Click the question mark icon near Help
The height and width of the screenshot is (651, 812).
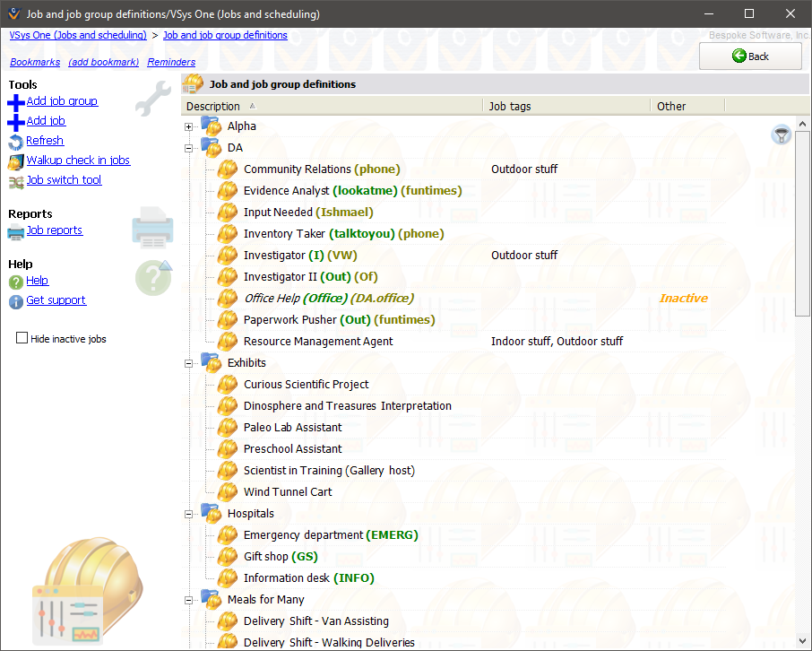click(152, 278)
